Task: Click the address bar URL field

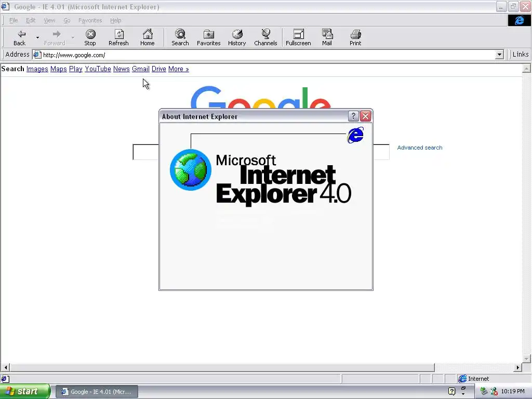Action: tap(268, 55)
